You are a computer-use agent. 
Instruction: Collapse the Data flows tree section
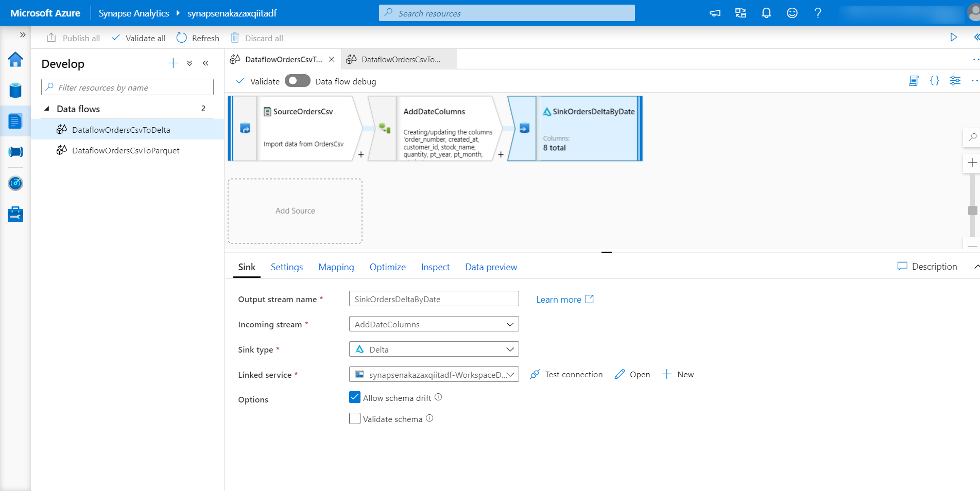point(47,109)
